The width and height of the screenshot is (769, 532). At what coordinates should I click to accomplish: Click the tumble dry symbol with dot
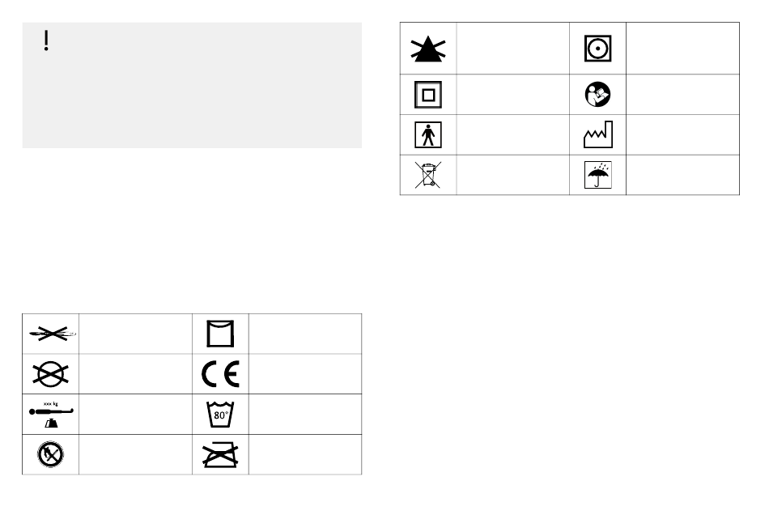click(x=598, y=48)
